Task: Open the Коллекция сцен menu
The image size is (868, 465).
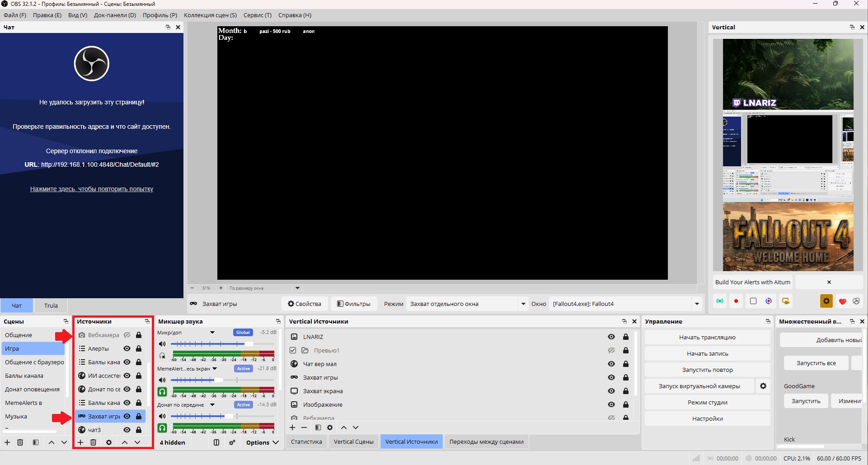Action: coord(210,15)
